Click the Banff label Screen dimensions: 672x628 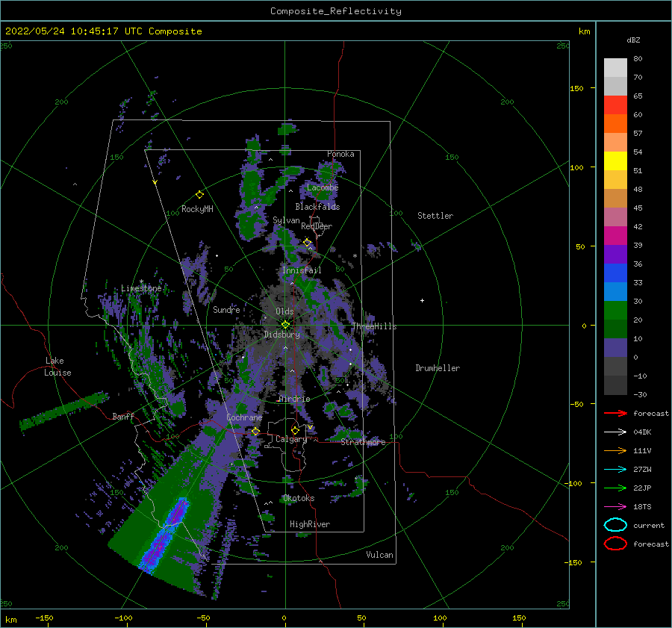pos(123,416)
